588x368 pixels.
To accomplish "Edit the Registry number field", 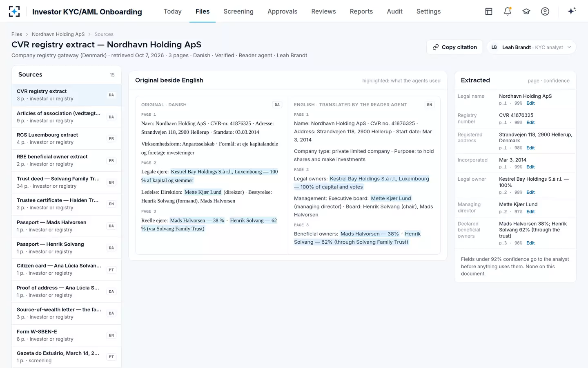I will 530,123.
